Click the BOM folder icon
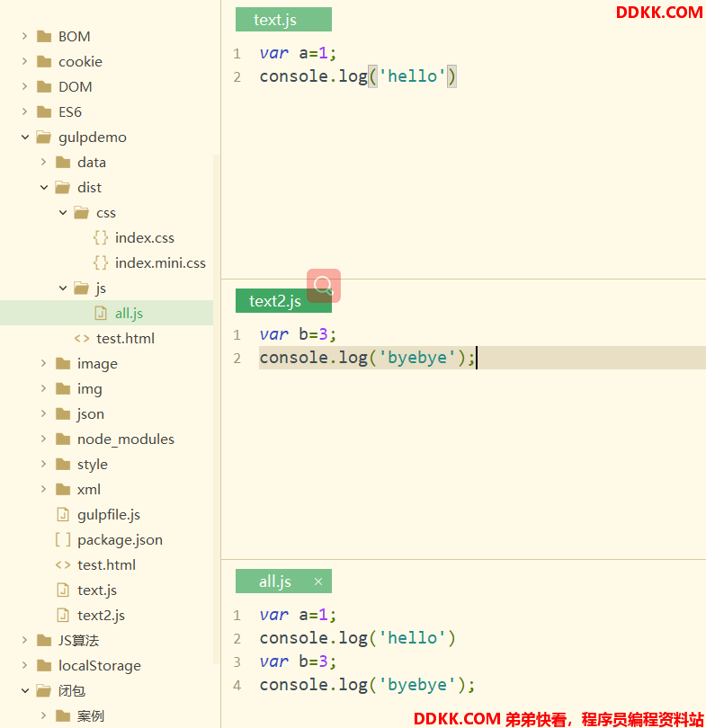Screen dimensions: 706x728 pyautogui.click(x=44, y=36)
